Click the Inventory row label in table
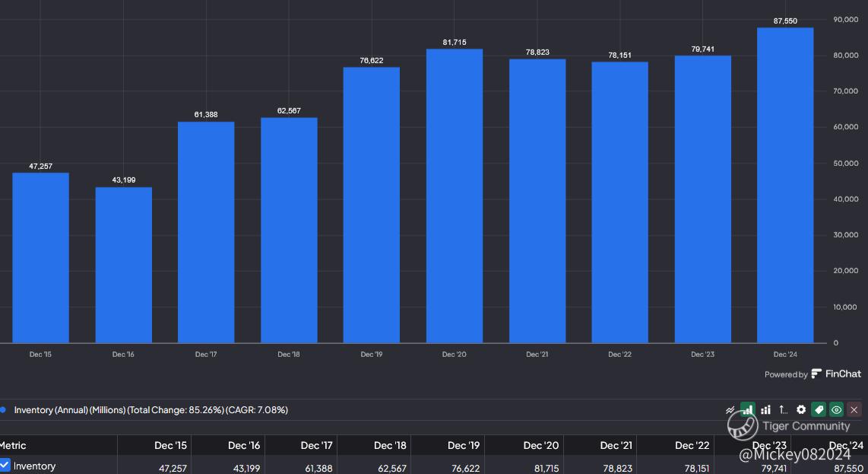The height and width of the screenshot is (474, 868). click(34, 466)
